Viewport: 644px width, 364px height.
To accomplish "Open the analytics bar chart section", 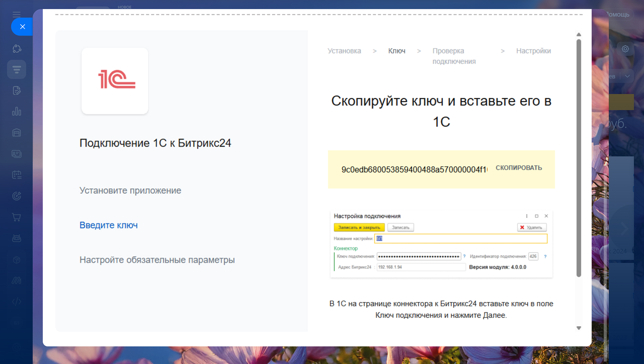I will [17, 112].
